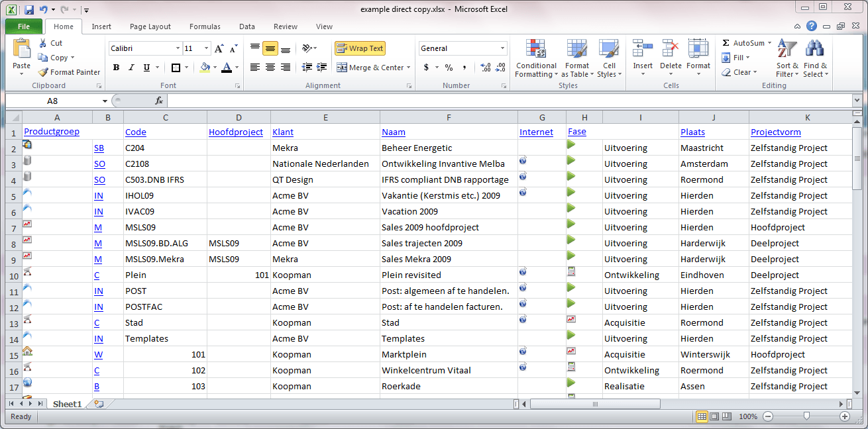The width and height of the screenshot is (868, 429).
Task: Open the font name dropdown Calibri
Action: pos(178,48)
